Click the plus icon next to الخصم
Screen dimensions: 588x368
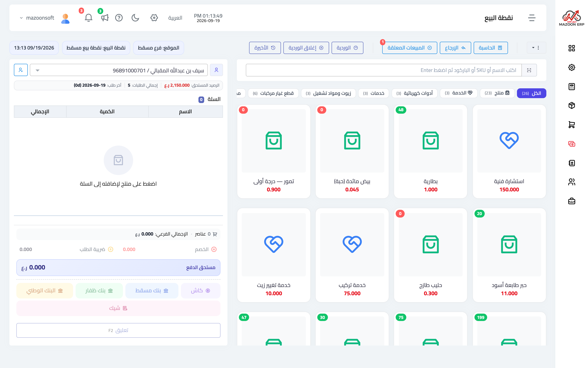coord(214,249)
